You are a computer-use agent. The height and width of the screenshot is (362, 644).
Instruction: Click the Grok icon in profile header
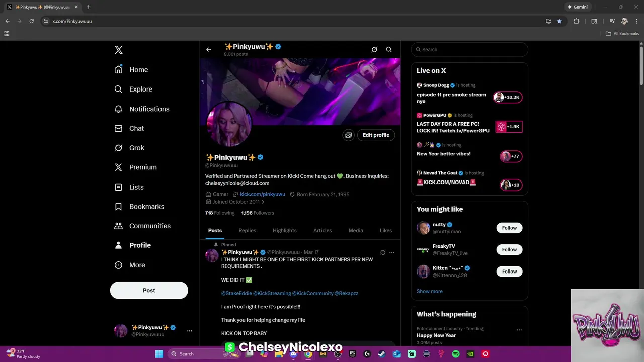374,50
